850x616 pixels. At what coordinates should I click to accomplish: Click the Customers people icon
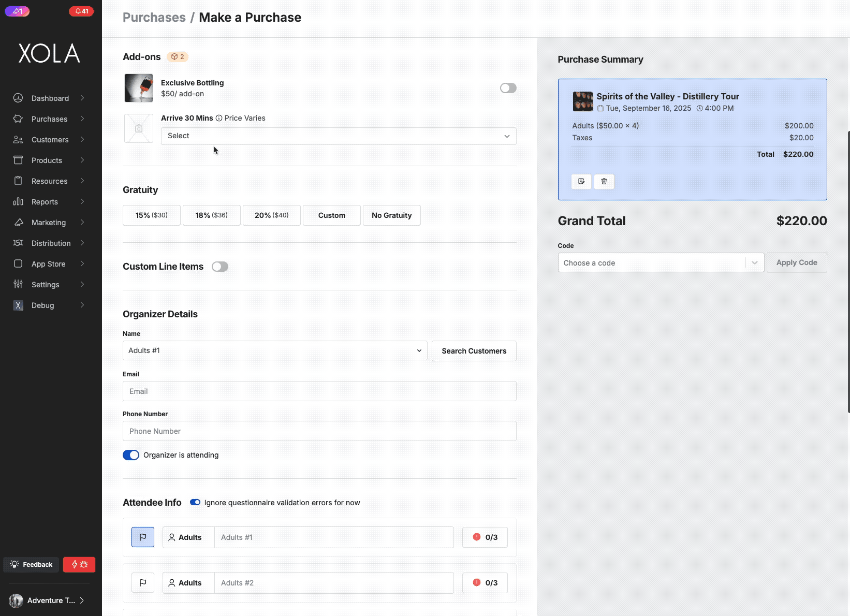point(18,139)
